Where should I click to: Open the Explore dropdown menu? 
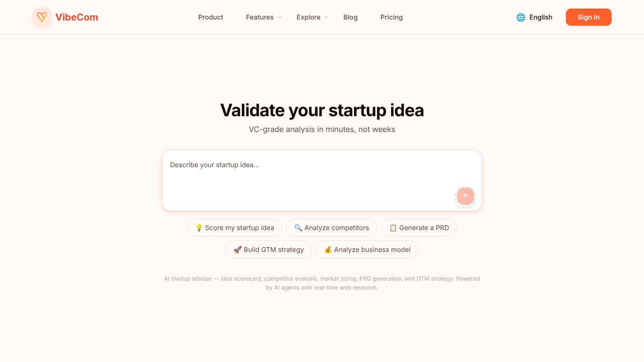pyautogui.click(x=309, y=17)
